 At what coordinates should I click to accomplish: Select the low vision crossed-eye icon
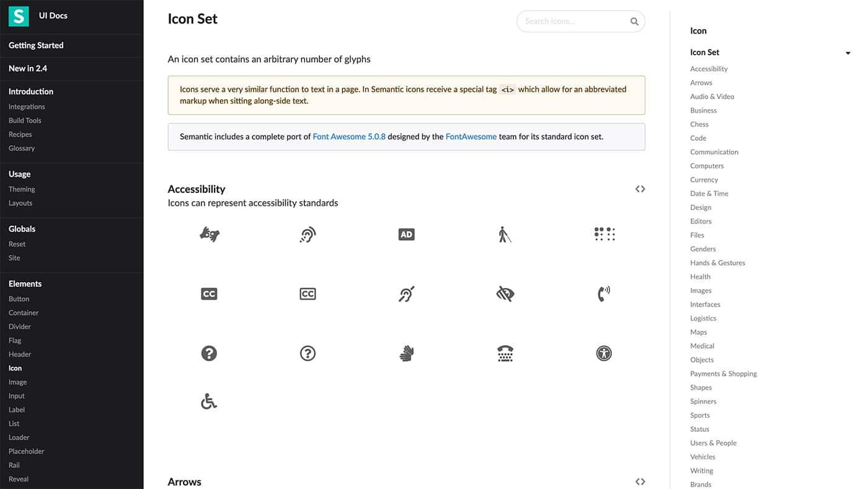tap(505, 294)
